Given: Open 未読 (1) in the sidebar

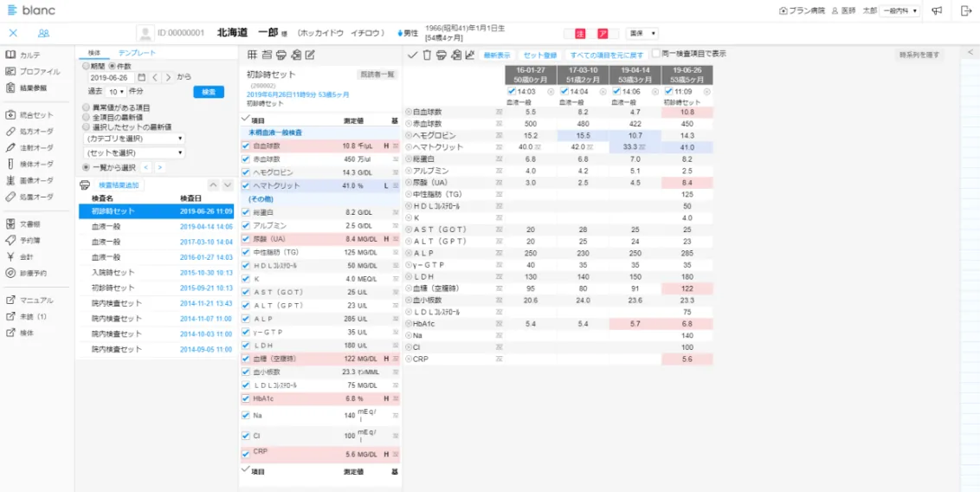Looking at the screenshot, I should 26,316.
